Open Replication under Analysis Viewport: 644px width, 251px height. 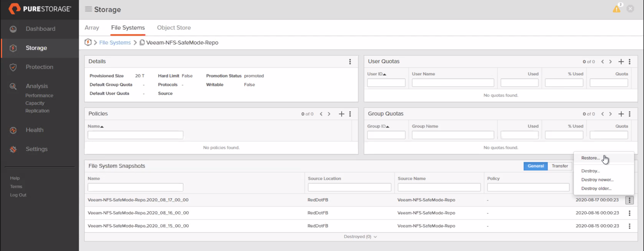coord(37,111)
